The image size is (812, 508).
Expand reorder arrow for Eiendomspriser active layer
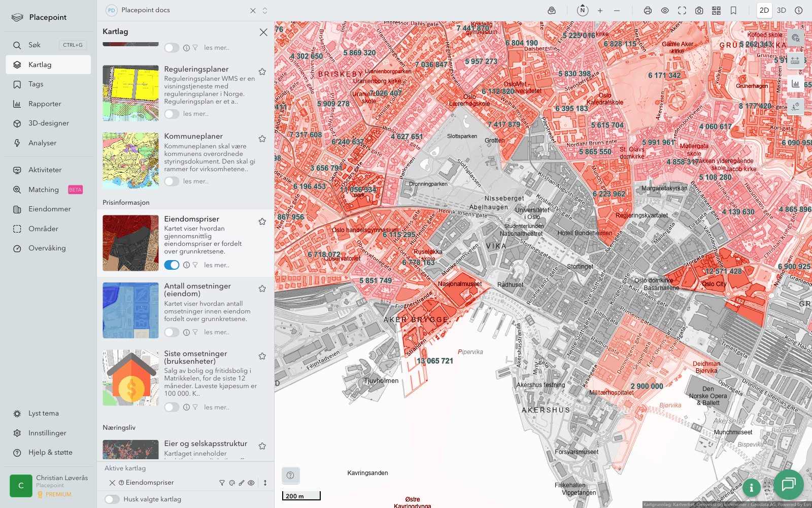(x=265, y=483)
